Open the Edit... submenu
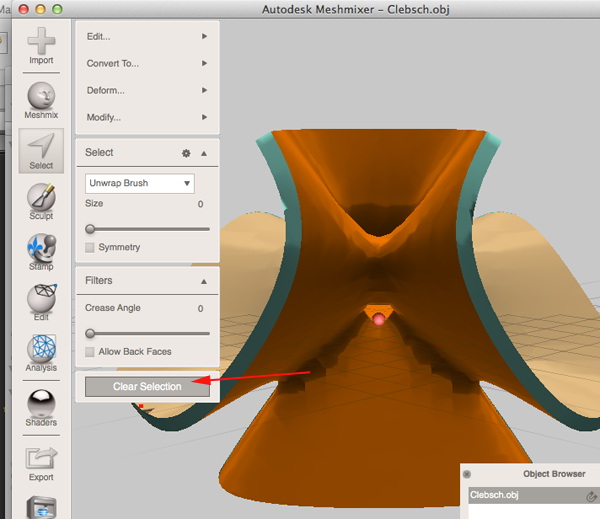Screen dimensions: 600x519 (147, 36)
